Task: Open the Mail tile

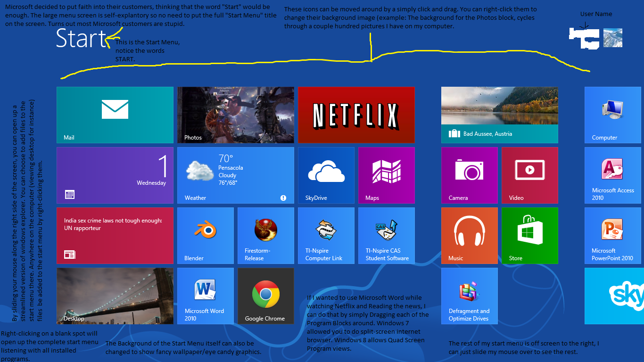Action: 115,115
